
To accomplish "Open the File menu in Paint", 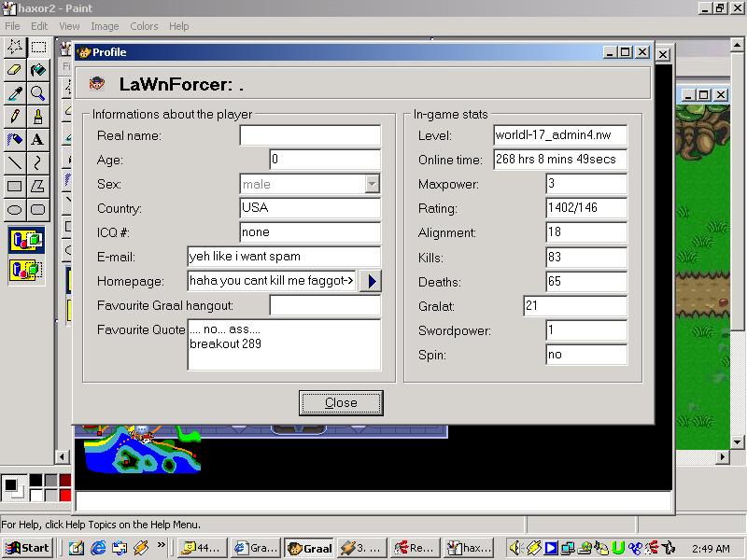I will [x=12, y=26].
